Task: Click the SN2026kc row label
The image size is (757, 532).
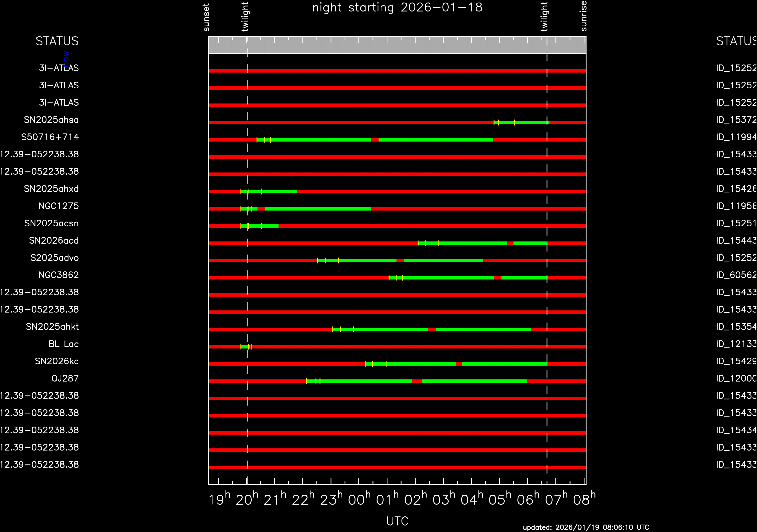Action: 57,361
